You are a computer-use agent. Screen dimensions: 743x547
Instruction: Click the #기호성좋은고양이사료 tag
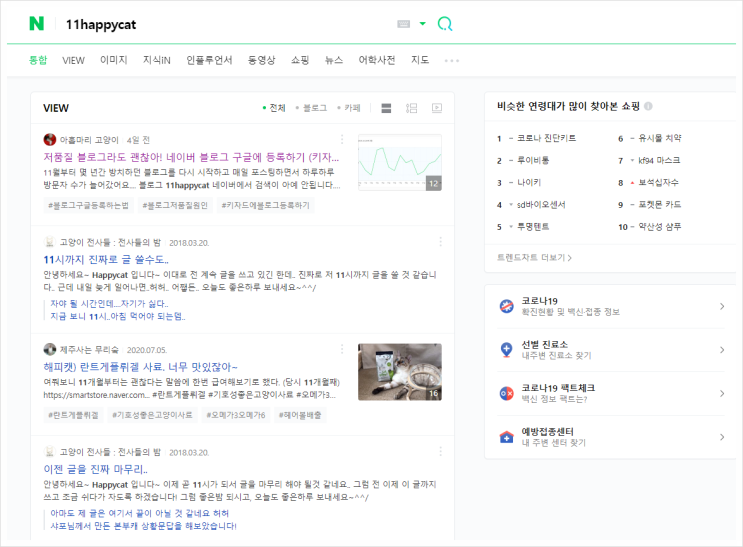coord(152,415)
